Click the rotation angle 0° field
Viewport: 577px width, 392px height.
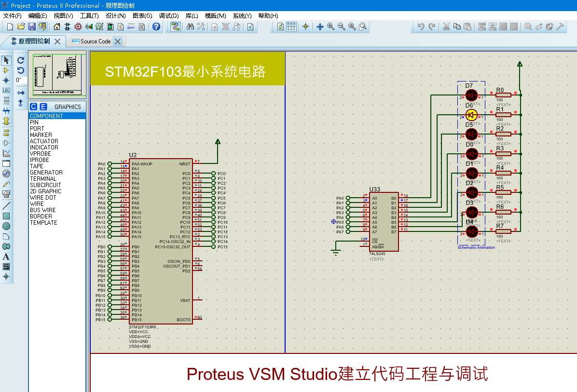[x=21, y=80]
